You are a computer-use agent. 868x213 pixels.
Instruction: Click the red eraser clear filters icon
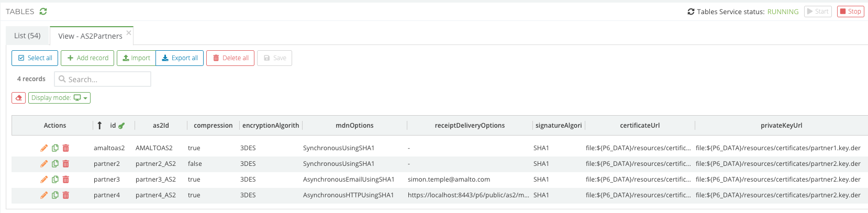(19, 98)
